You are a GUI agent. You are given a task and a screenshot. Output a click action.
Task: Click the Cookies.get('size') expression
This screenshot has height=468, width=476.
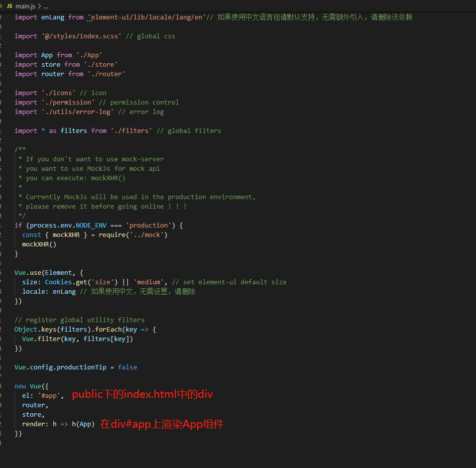coord(81,282)
